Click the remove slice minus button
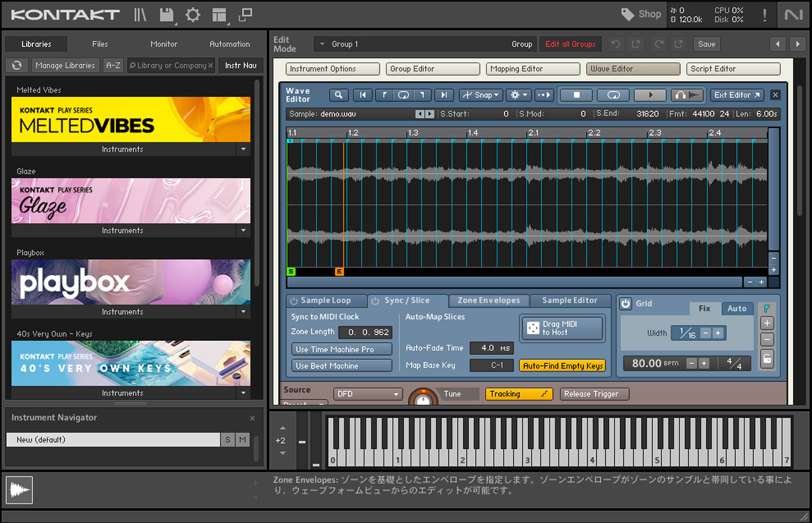This screenshot has height=523, width=812. [767, 340]
